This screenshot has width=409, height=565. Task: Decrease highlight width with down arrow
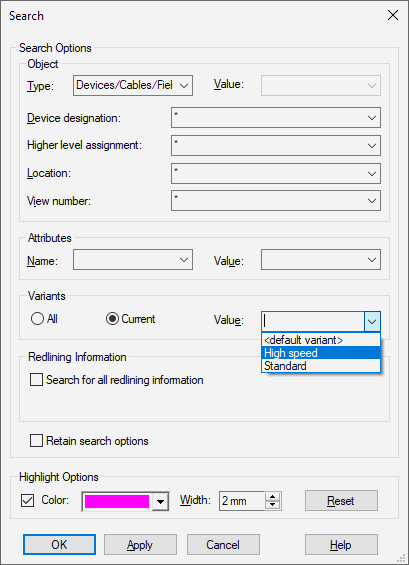point(272,505)
